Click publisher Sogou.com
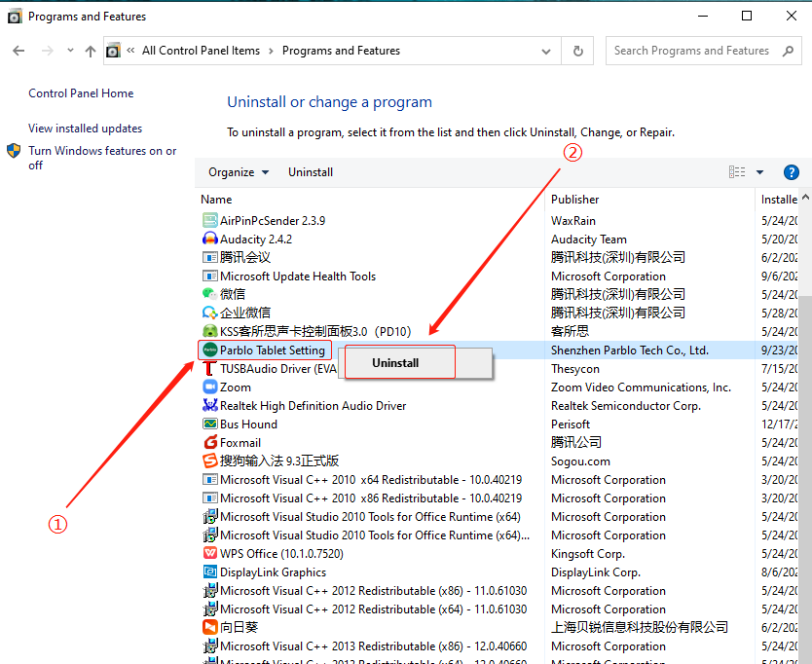 pyautogui.click(x=580, y=461)
